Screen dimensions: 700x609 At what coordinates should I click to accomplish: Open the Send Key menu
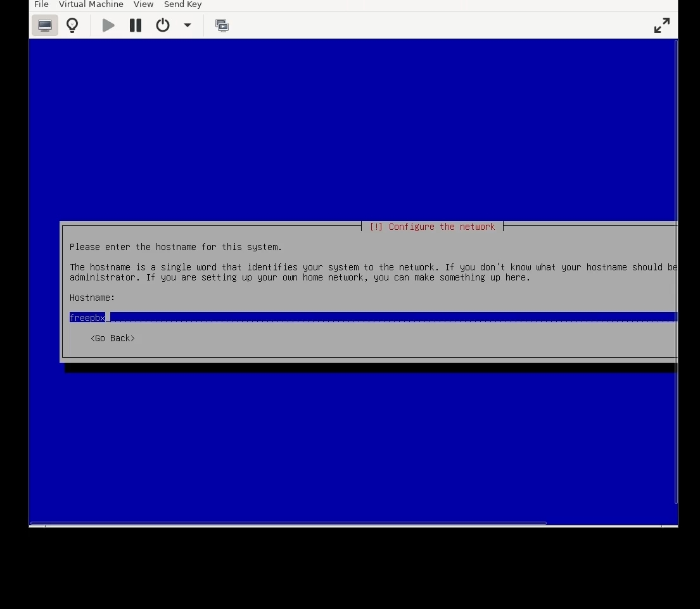(x=182, y=4)
